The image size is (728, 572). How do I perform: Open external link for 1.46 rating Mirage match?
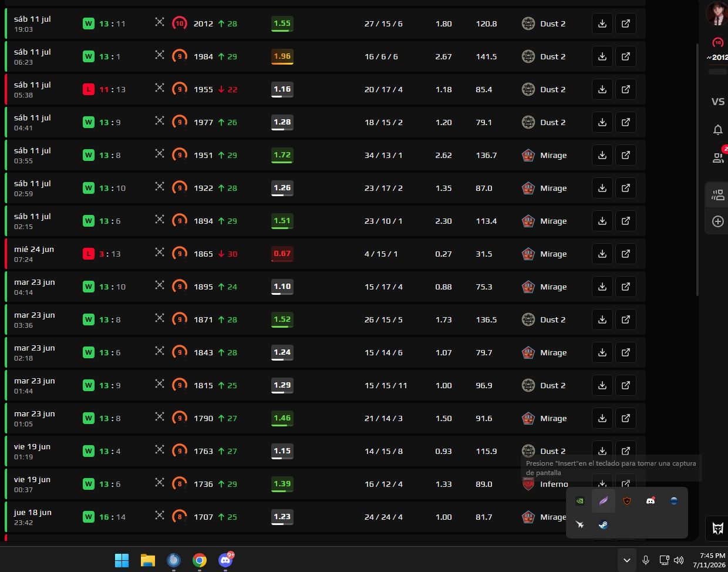click(626, 418)
